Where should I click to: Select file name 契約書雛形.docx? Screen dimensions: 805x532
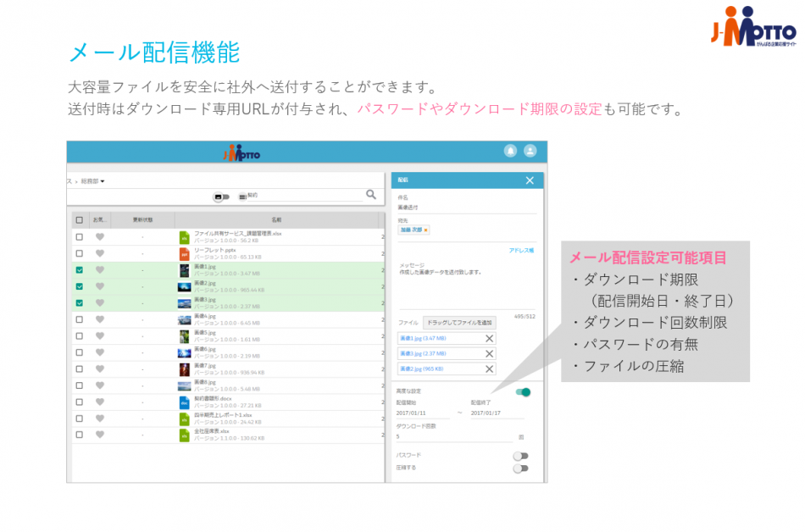(x=213, y=399)
